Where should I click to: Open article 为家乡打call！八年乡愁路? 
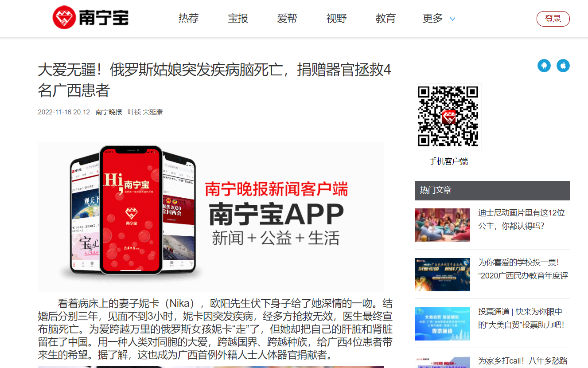click(x=523, y=360)
